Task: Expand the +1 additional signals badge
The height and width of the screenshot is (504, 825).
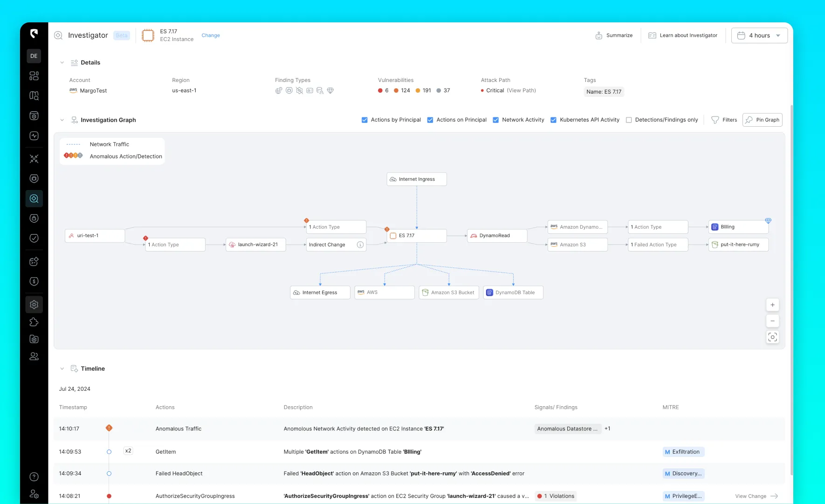Action: pyautogui.click(x=607, y=429)
